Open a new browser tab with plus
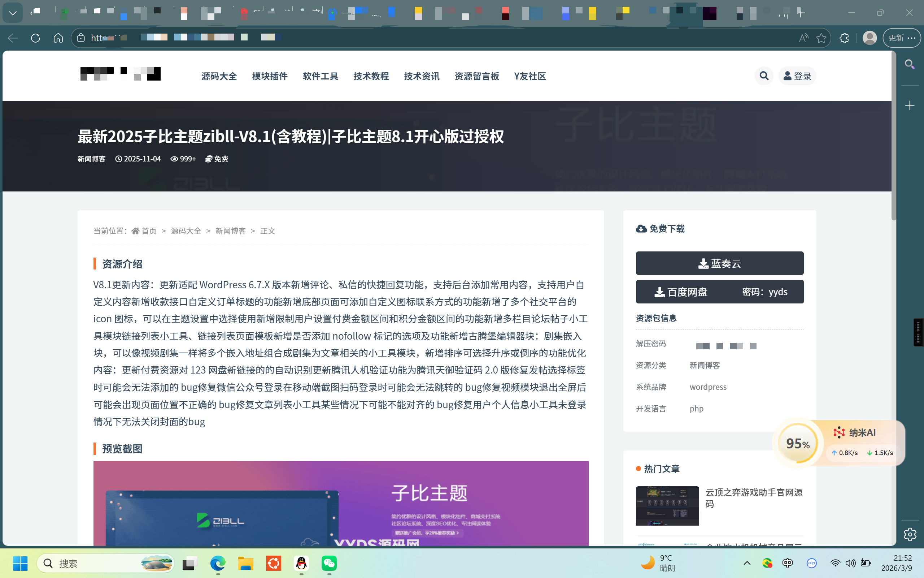The width and height of the screenshot is (924, 578). [x=801, y=13]
